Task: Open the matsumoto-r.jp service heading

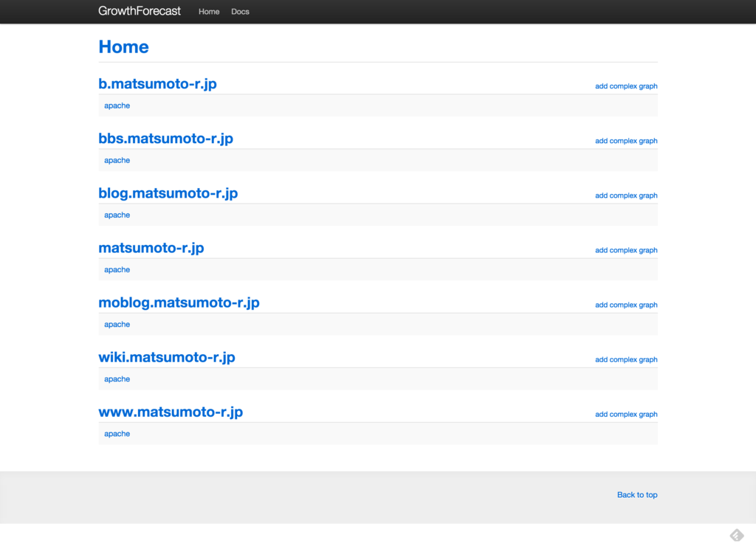Action: click(151, 248)
